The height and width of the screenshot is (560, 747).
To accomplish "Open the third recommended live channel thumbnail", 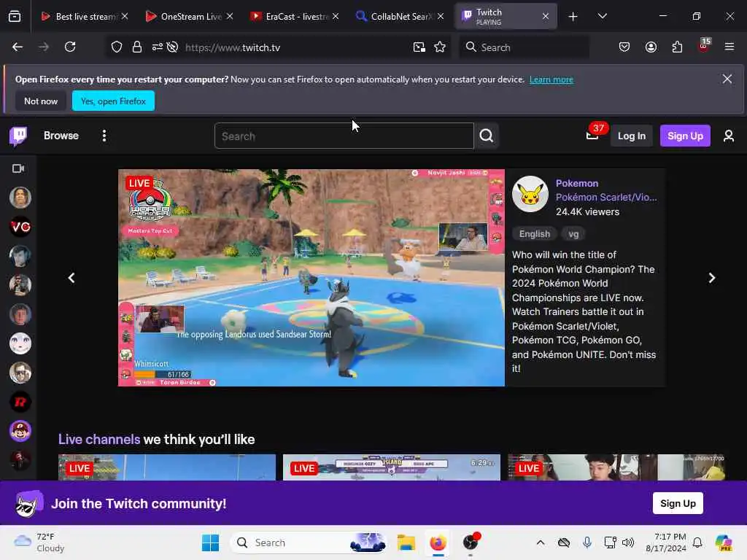I will click(616, 467).
